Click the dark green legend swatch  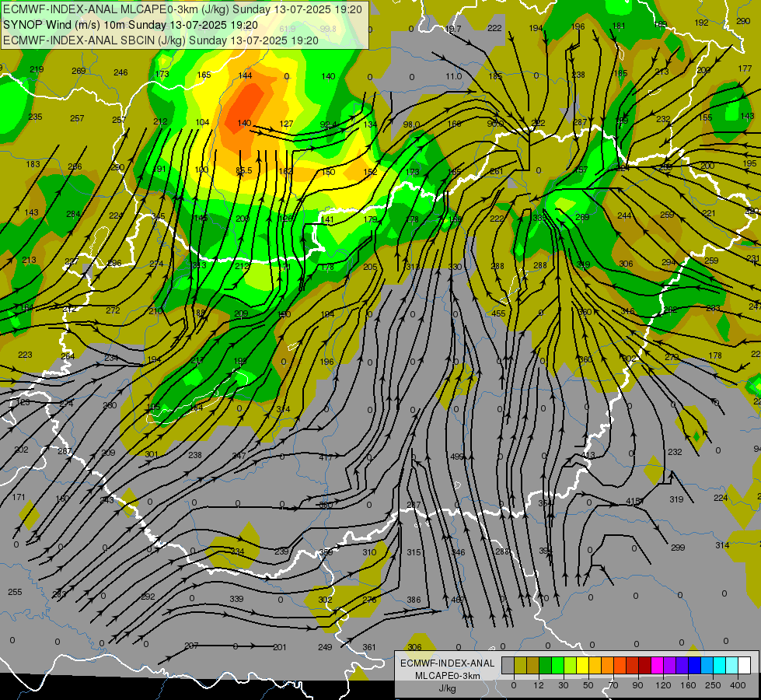[x=546, y=665]
